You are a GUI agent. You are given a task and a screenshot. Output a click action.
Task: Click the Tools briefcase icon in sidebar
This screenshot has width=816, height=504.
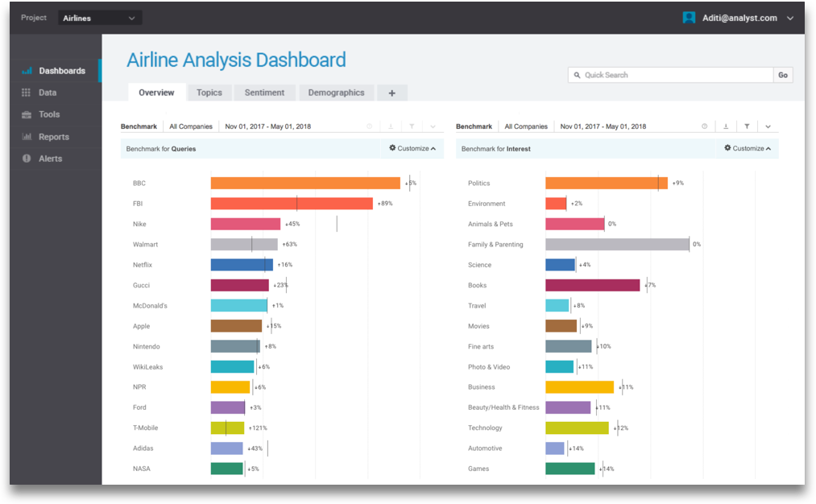[27, 114]
